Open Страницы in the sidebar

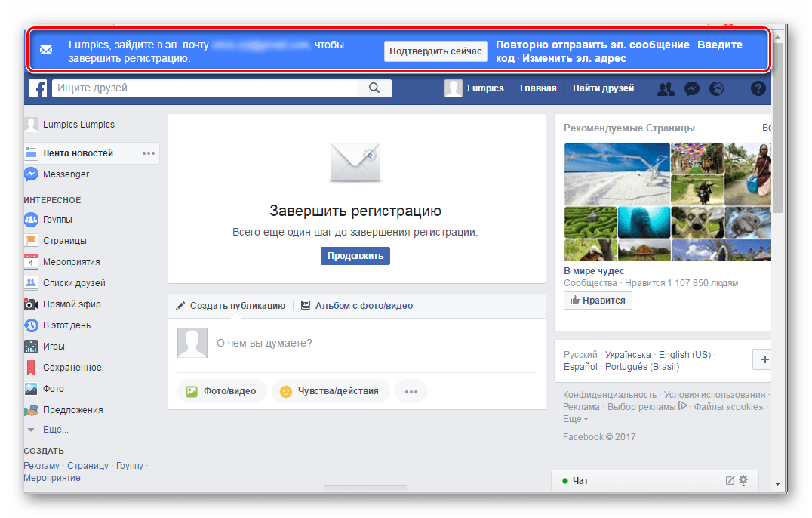(x=56, y=241)
